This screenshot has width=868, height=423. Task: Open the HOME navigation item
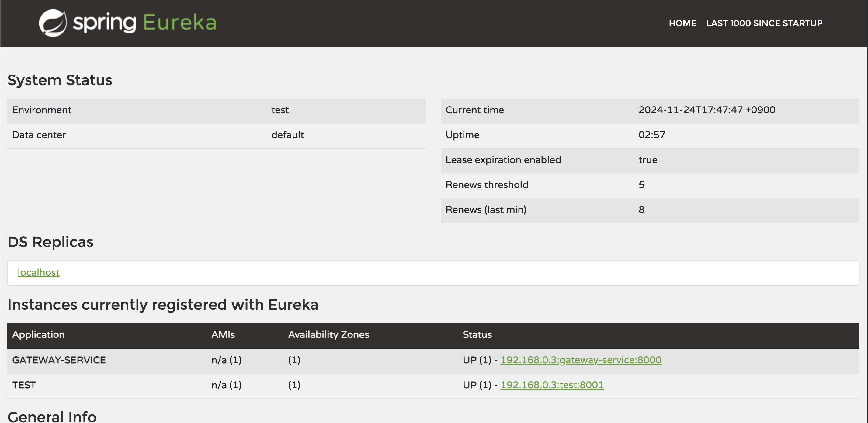[682, 23]
